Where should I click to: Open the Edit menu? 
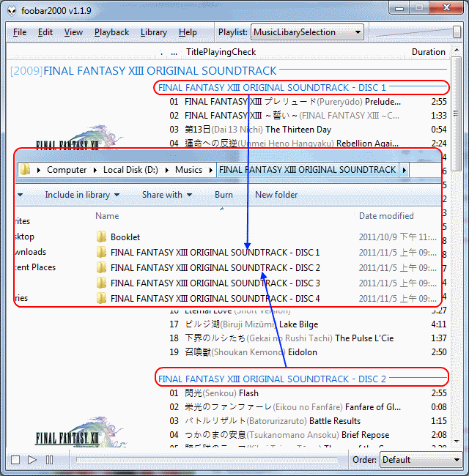[x=45, y=32]
